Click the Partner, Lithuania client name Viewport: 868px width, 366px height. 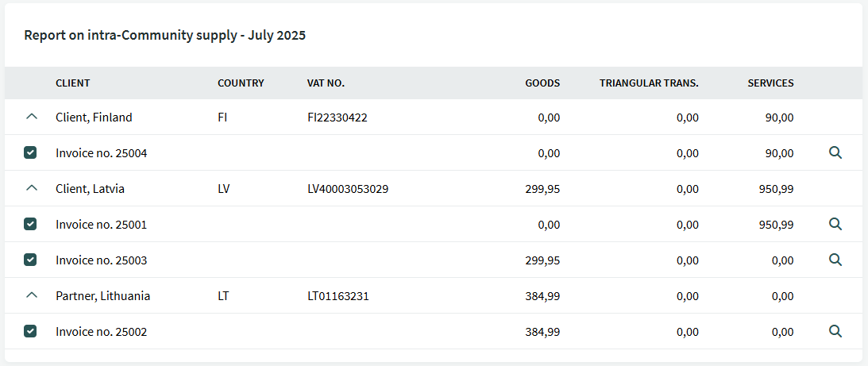102,296
